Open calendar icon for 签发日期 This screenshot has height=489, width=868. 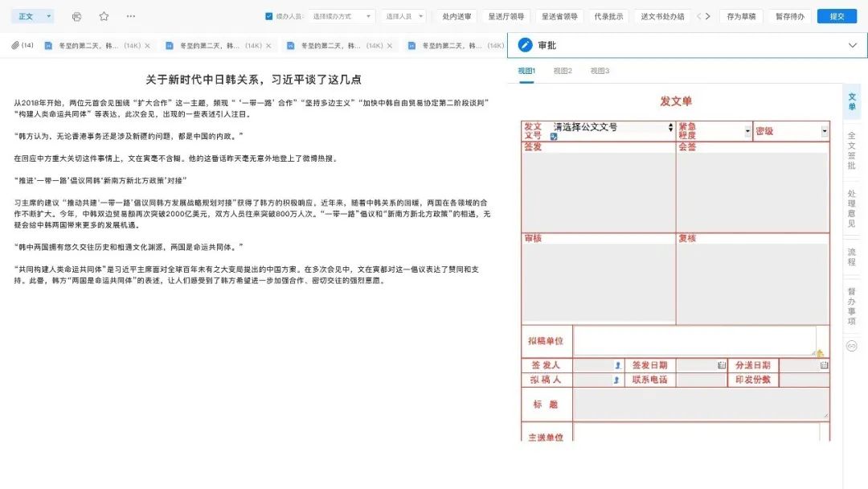click(x=721, y=365)
